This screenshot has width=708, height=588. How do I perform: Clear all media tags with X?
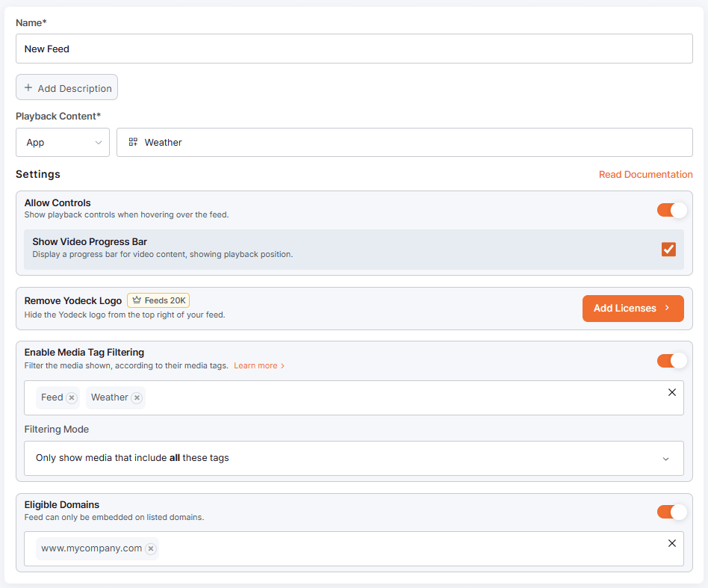[x=671, y=392]
